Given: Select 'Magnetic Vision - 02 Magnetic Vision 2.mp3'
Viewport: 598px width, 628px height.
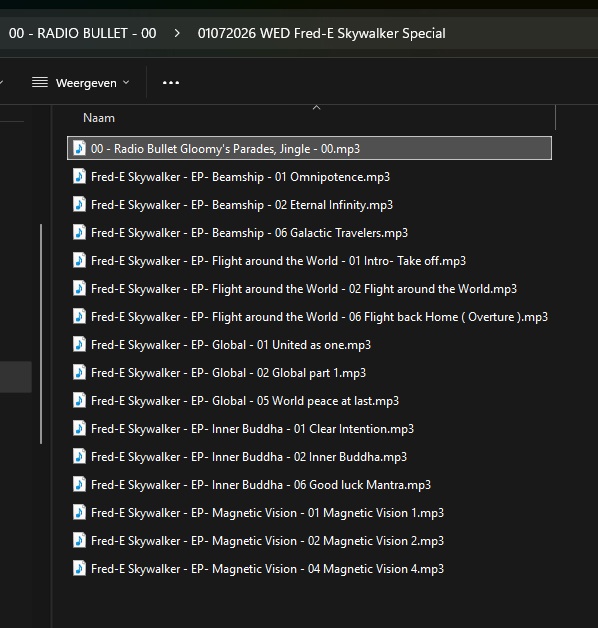Looking at the screenshot, I should tap(267, 541).
